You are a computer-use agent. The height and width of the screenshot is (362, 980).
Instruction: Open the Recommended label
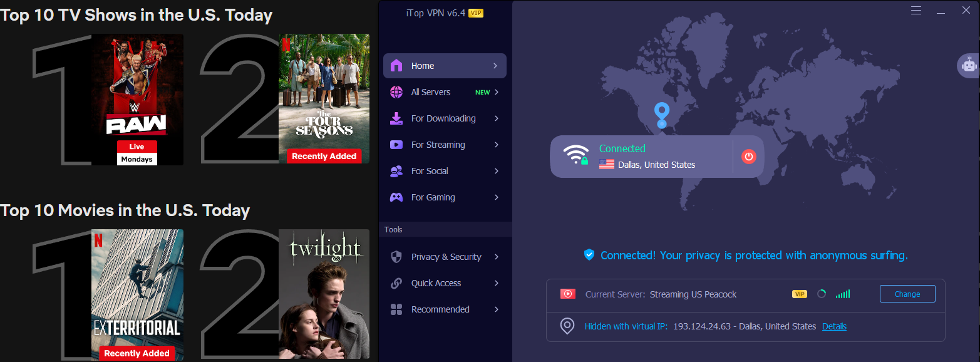pos(440,309)
